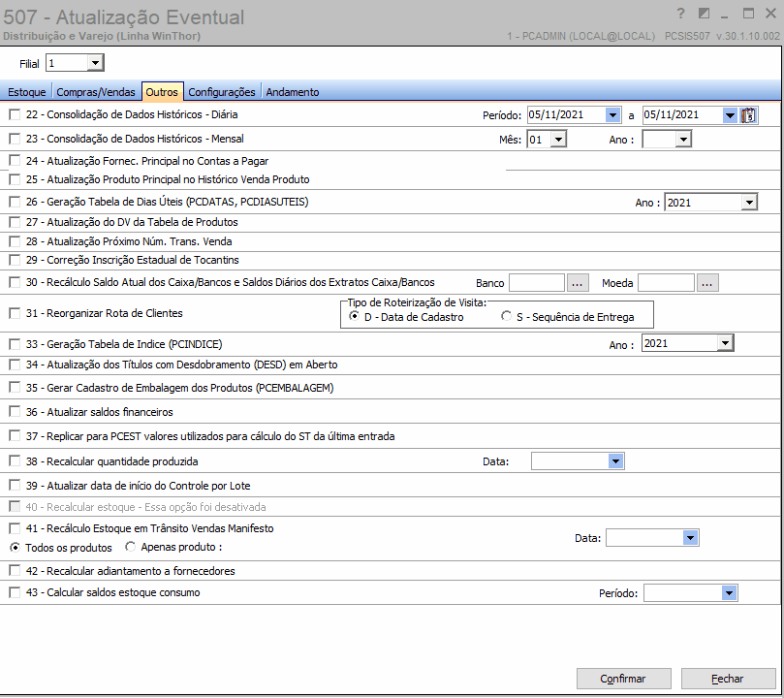Expand Data dropdown for option 41

(x=691, y=538)
